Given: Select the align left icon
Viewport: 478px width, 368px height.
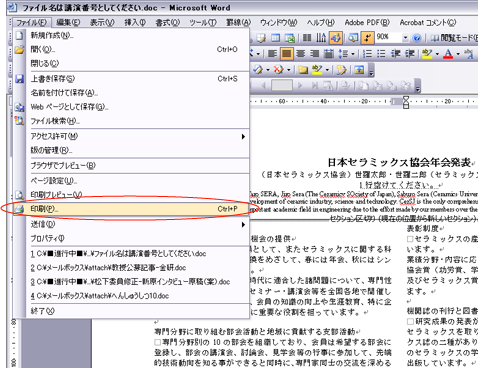Looking at the screenshot, I should click(272, 54).
